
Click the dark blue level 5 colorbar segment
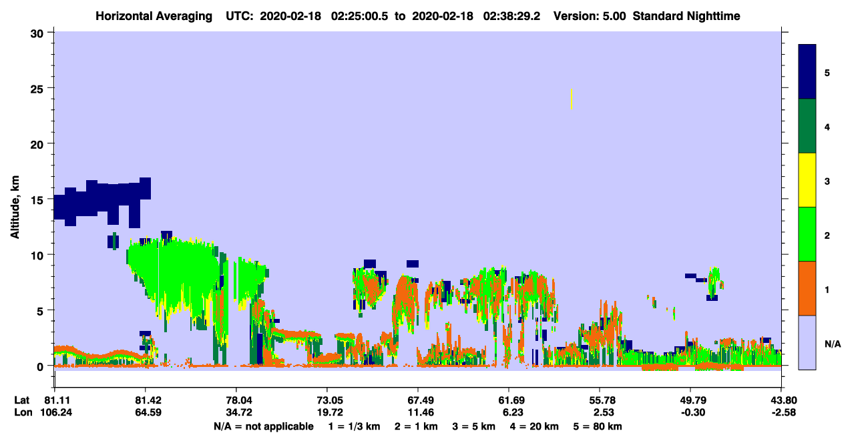tap(807, 72)
